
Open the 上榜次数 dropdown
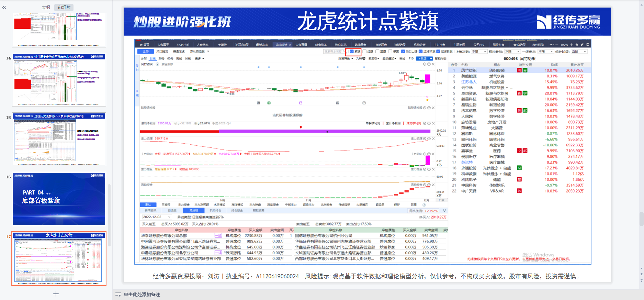point(479,52)
